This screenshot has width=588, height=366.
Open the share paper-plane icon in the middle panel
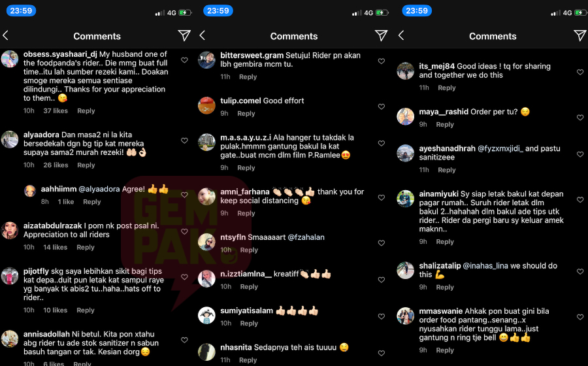[x=381, y=36]
